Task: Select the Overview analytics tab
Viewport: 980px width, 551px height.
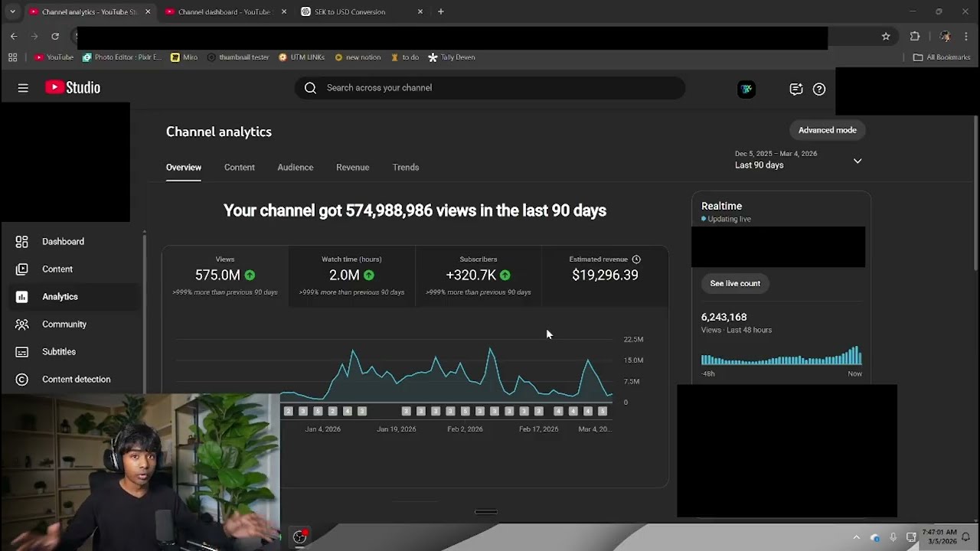Action: [x=184, y=168]
